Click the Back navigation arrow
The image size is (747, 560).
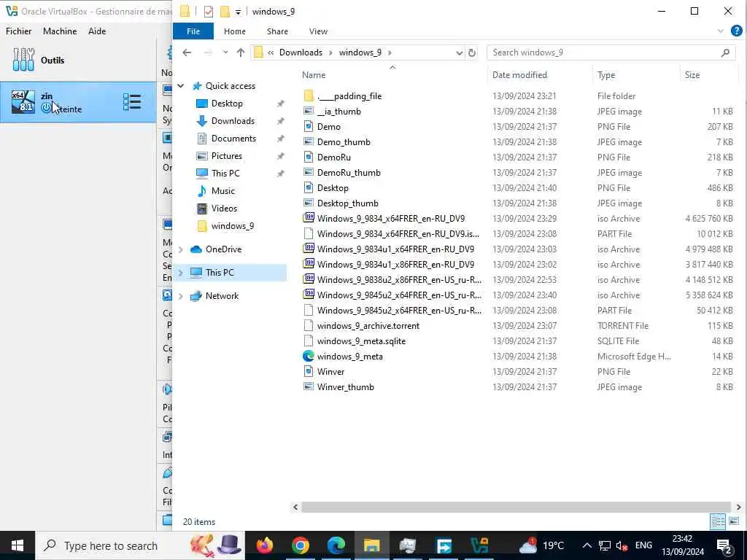[x=187, y=52]
